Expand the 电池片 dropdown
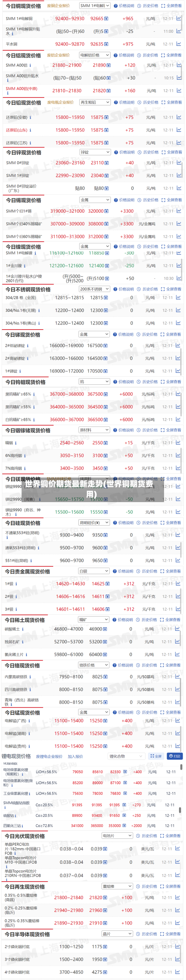The image size is (186, 980). point(117,836)
